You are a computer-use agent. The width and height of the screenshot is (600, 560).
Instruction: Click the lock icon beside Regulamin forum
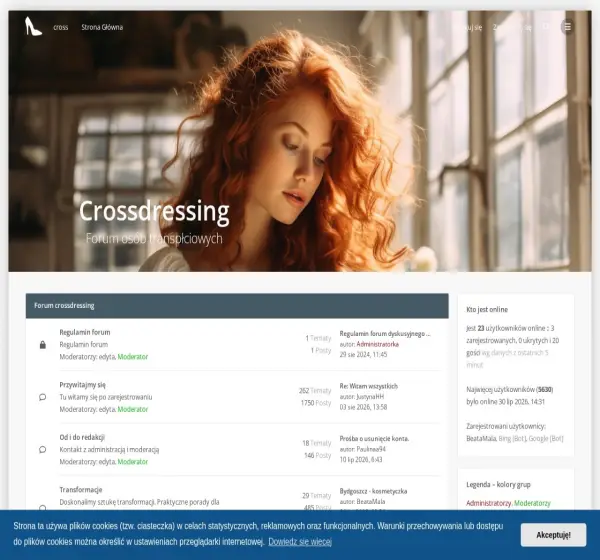pos(42,344)
